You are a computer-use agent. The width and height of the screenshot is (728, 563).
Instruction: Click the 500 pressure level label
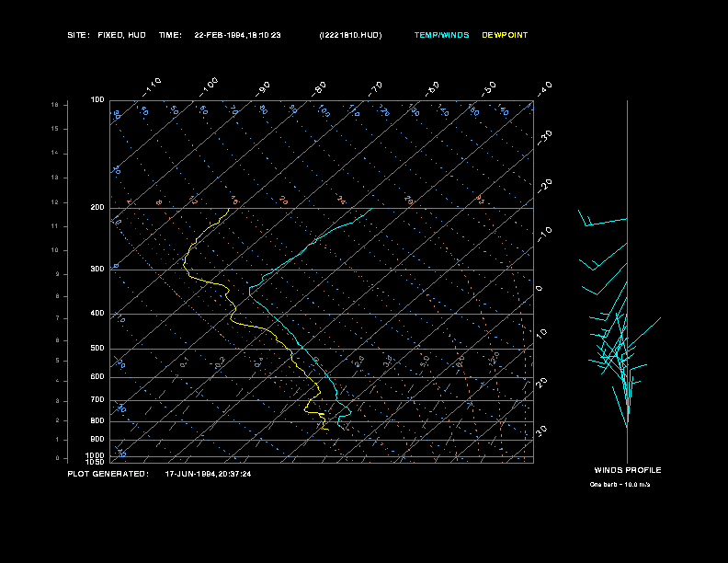tap(97, 348)
